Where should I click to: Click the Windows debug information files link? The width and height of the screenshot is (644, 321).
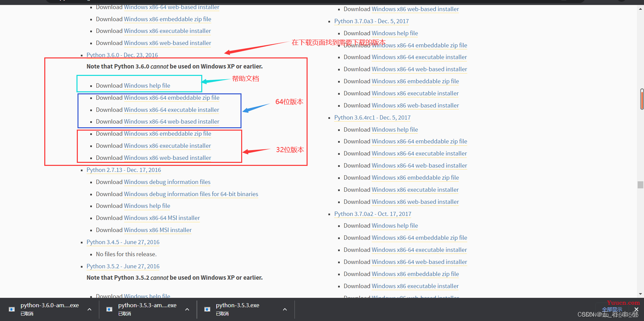point(167,182)
